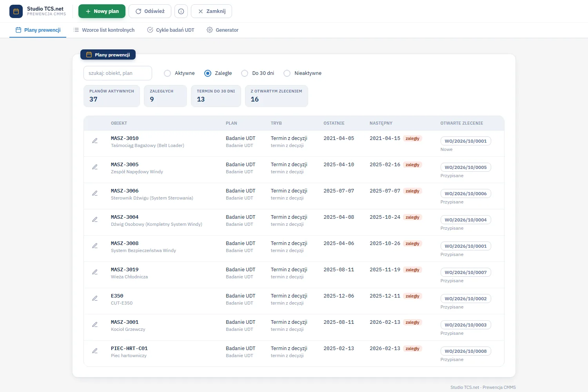This screenshot has height=392, width=588.
Task: Edit plan for MASZ-3005 via pencil icon
Action: [95, 167]
